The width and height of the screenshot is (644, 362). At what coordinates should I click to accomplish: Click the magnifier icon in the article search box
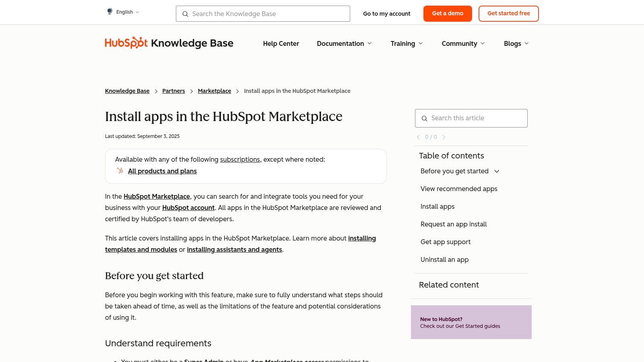coord(425,118)
